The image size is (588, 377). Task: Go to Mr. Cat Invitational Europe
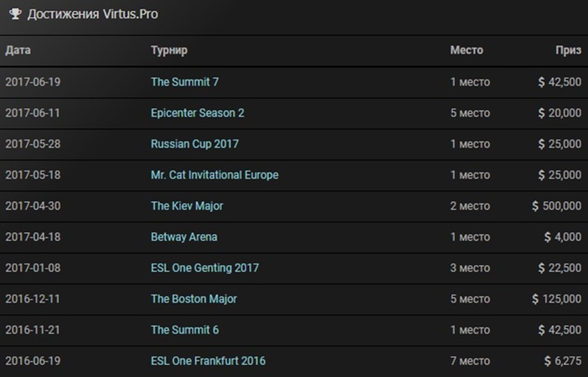point(214,175)
